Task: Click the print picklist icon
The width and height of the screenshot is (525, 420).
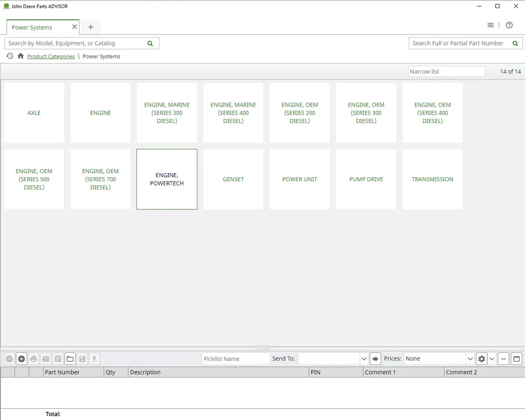Action: coord(34,359)
